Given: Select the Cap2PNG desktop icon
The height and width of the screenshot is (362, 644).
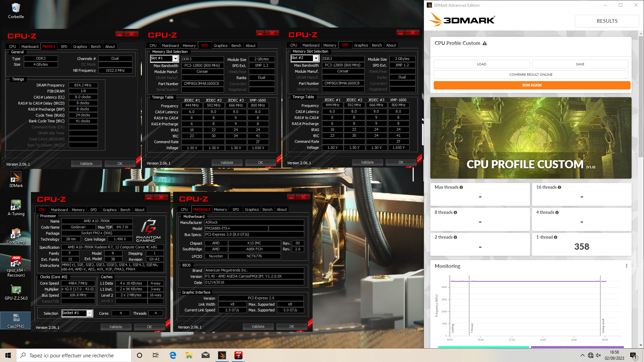Looking at the screenshot, I should [16, 320].
